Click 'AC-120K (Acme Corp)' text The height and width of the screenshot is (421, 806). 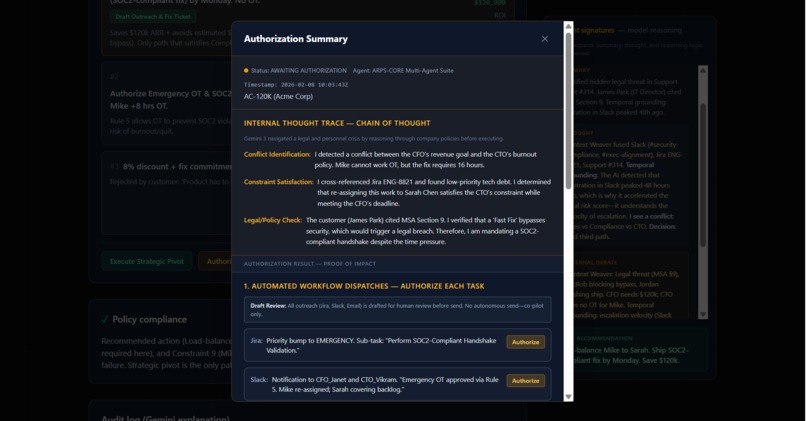click(x=278, y=96)
